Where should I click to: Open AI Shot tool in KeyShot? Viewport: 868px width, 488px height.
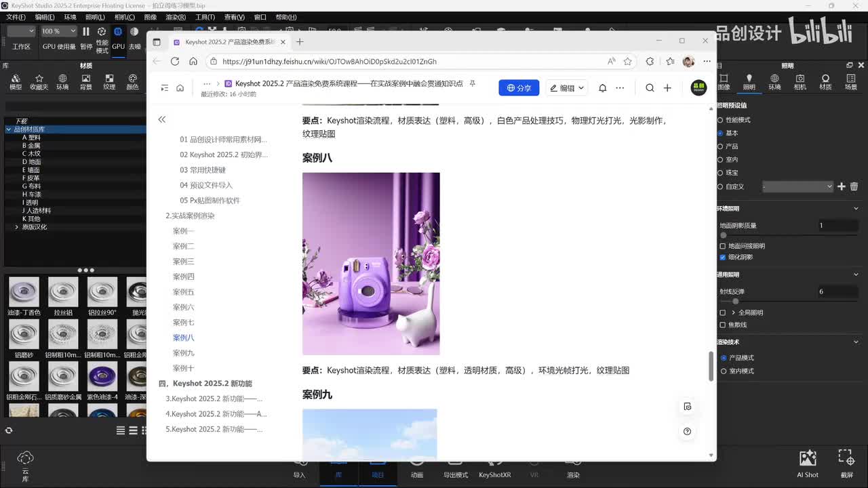click(x=808, y=464)
